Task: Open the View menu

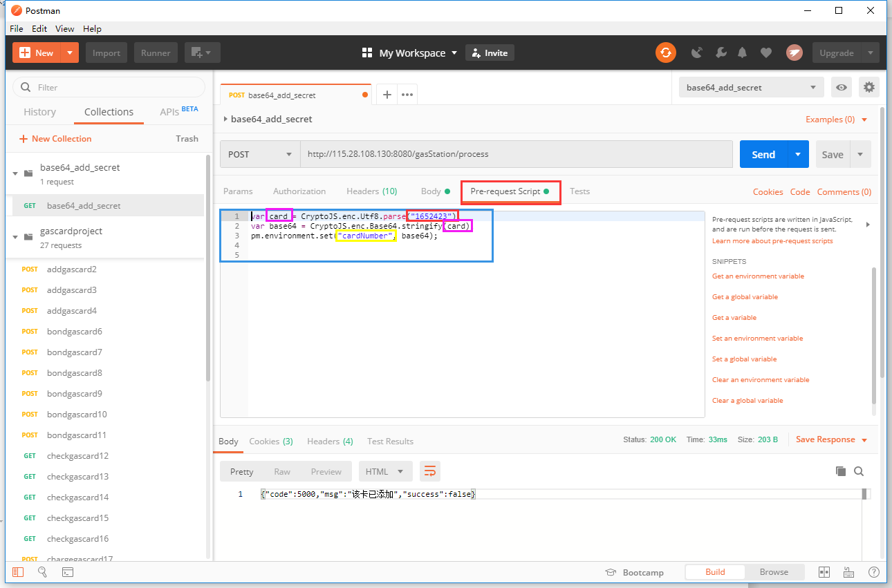Action: (64, 29)
